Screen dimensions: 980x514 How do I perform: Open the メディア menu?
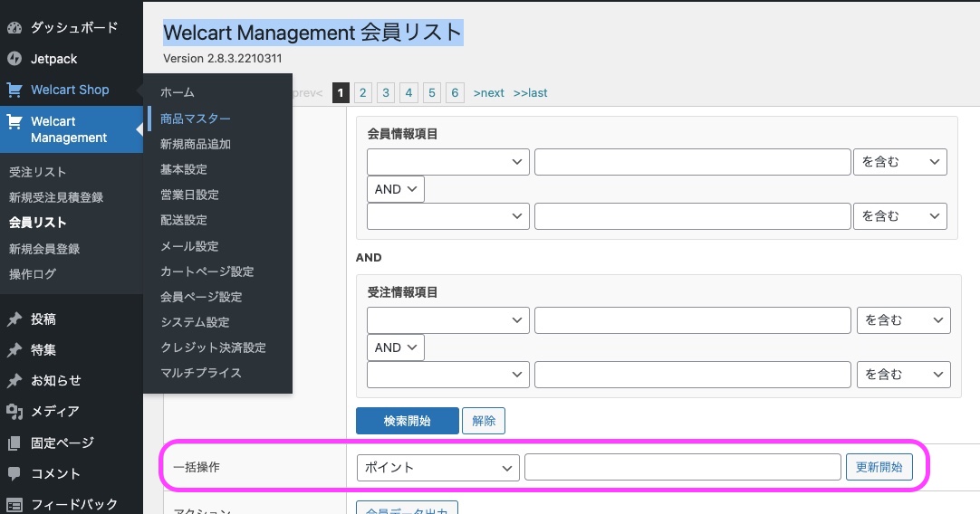point(55,411)
